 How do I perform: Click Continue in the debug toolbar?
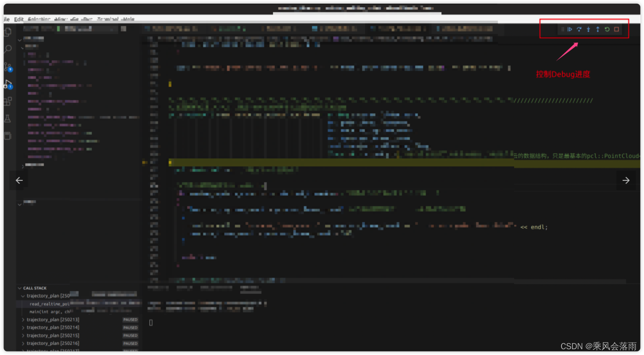click(x=570, y=29)
